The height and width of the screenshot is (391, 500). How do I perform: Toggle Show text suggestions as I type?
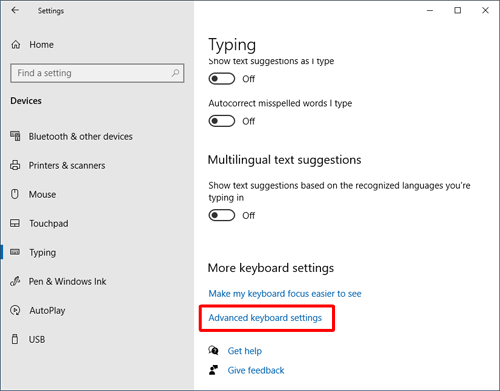pyautogui.click(x=222, y=79)
